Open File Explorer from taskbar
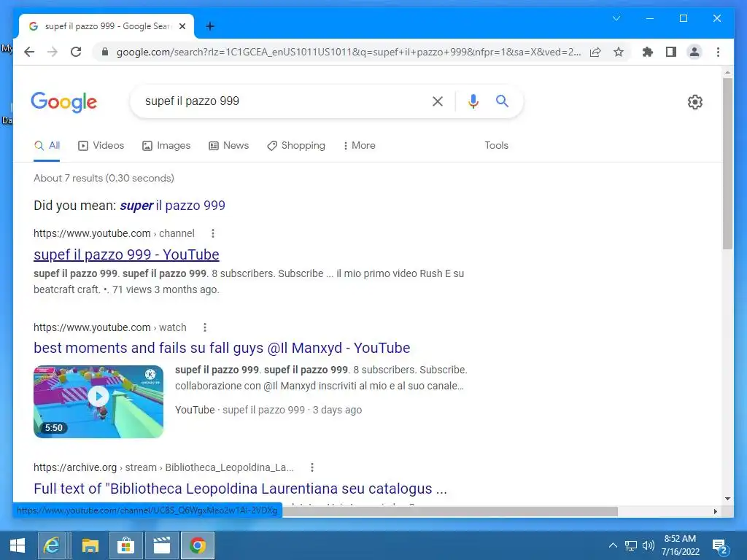Screen dimensions: 747x560 90,545
